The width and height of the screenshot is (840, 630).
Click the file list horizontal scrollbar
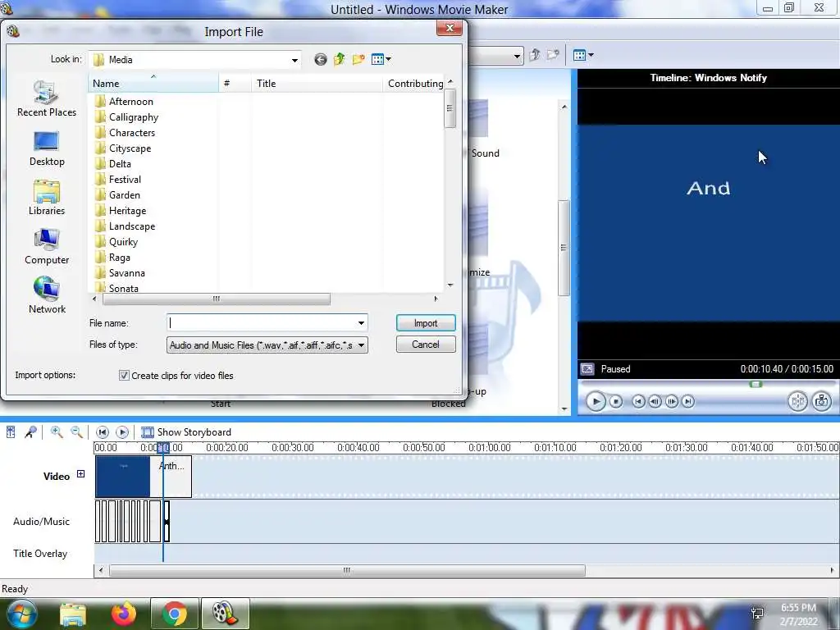point(216,299)
